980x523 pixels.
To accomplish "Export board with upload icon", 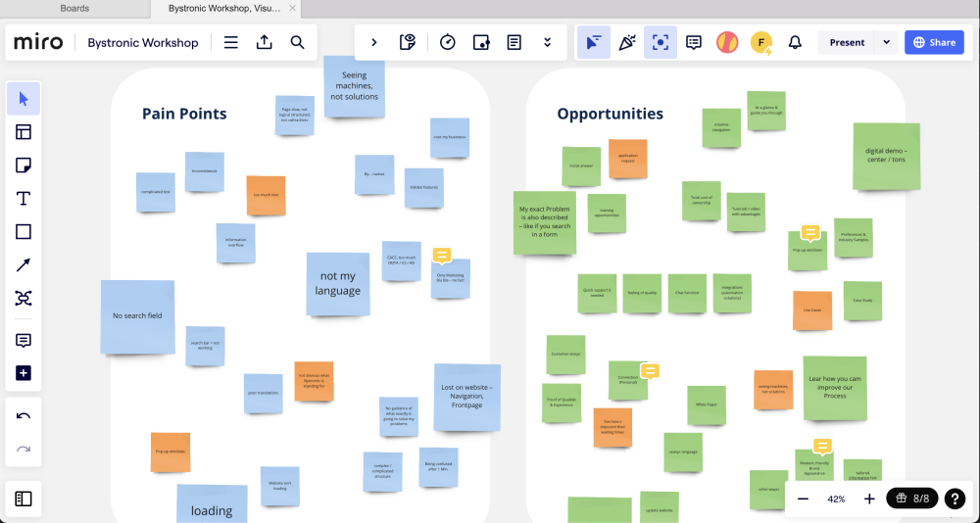I will (265, 43).
